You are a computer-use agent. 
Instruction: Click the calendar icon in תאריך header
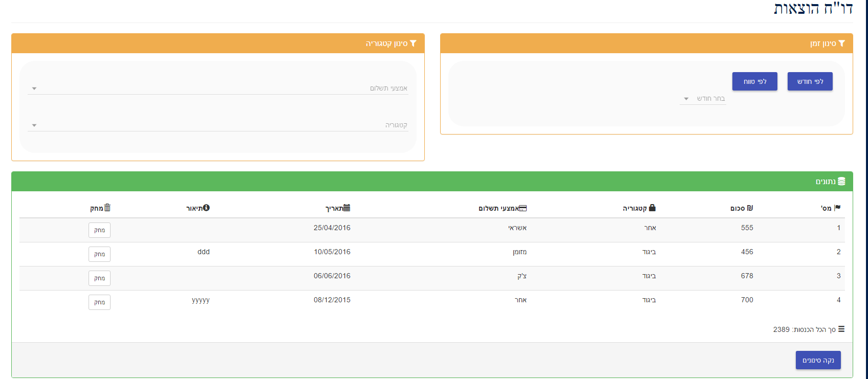(347, 208)
